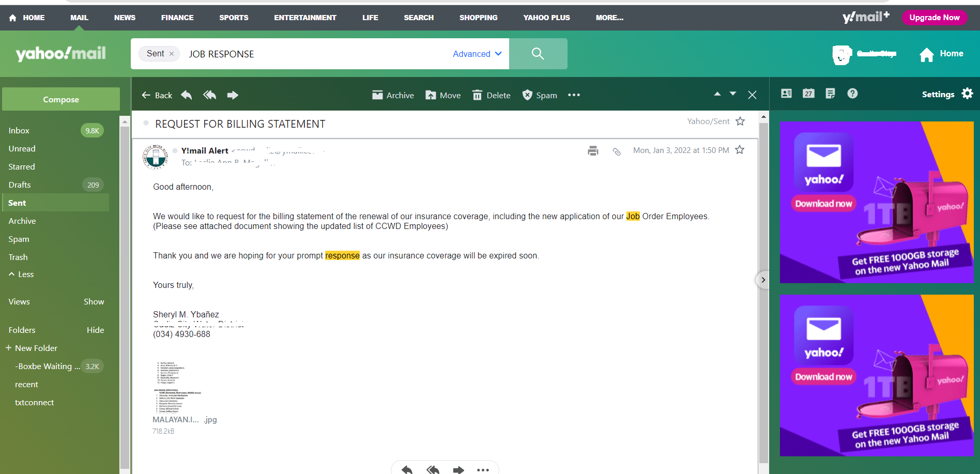Show the Views section

point(94,302)
